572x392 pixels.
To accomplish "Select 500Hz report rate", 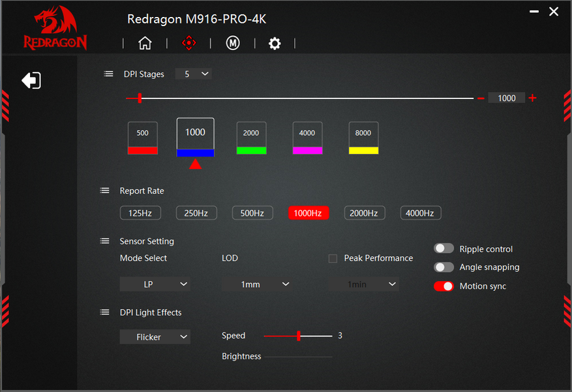I will [252, 213].
